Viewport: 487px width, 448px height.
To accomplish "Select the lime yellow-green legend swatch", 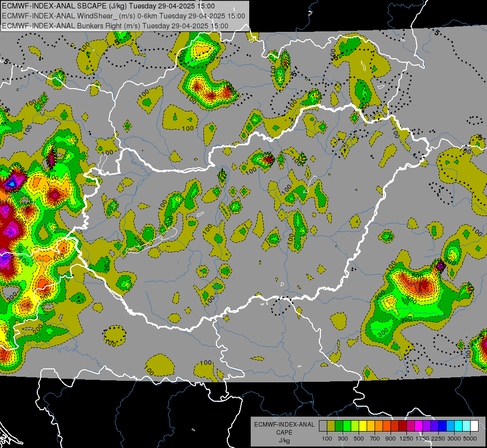I will click(x=355, y=426).
